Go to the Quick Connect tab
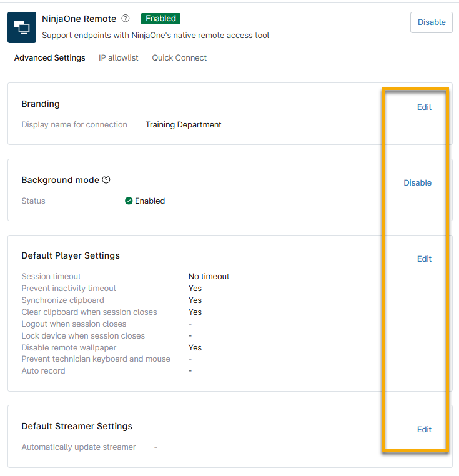Screen dimensions: 459x476 point(179,58)
